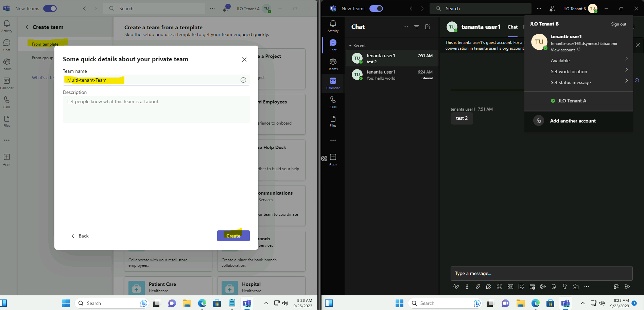Image resolution: width=644 pixels, height=310 pixels.
Task: Open Files in the right Teams sidebar
Action: tap(333, 121)
